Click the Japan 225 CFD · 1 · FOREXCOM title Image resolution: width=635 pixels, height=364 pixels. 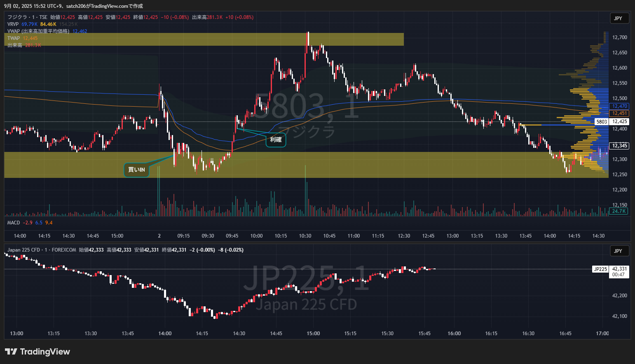point(42,250)
